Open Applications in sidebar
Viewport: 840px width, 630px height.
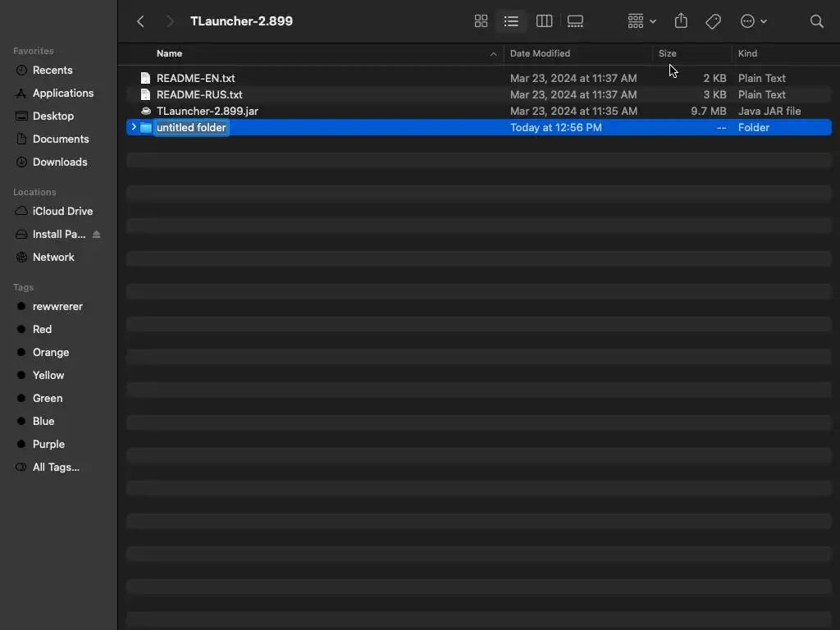click(x=63, y=94)
